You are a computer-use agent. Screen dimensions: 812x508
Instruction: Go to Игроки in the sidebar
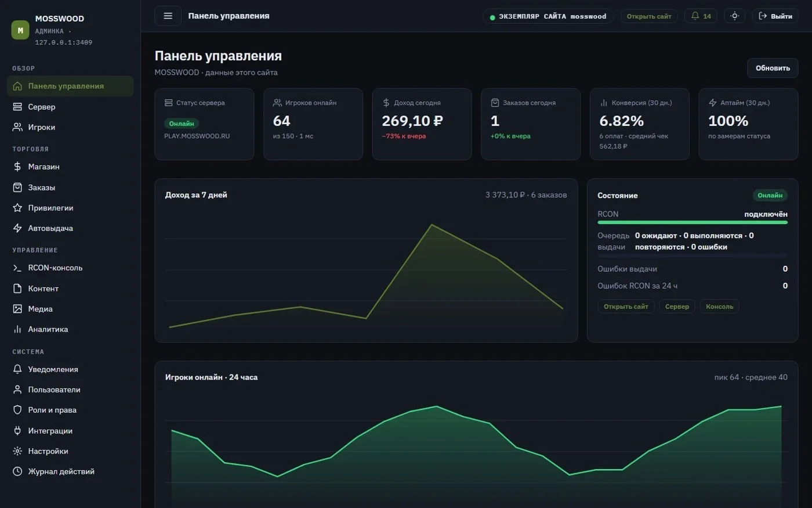[70, 127]
